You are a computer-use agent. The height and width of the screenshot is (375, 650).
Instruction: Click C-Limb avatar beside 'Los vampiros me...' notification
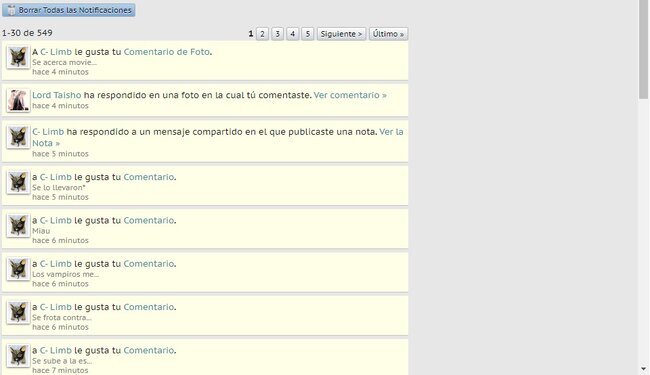[18, 269]
